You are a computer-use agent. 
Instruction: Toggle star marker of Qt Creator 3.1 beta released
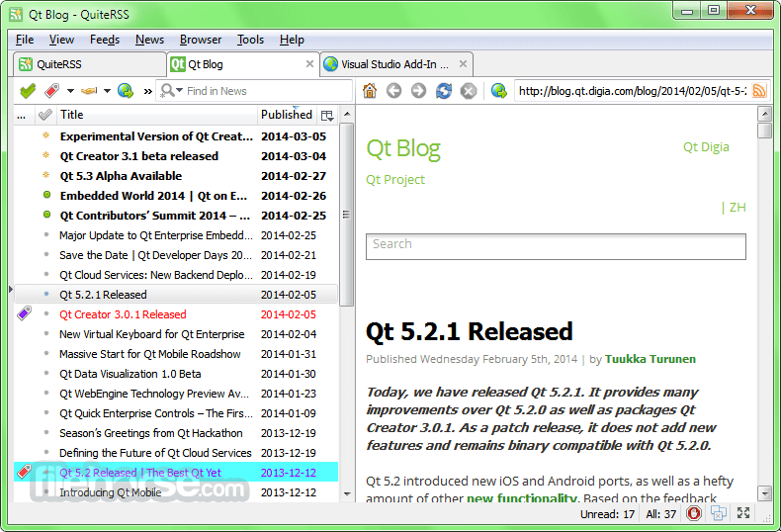(x=46, y=155)
